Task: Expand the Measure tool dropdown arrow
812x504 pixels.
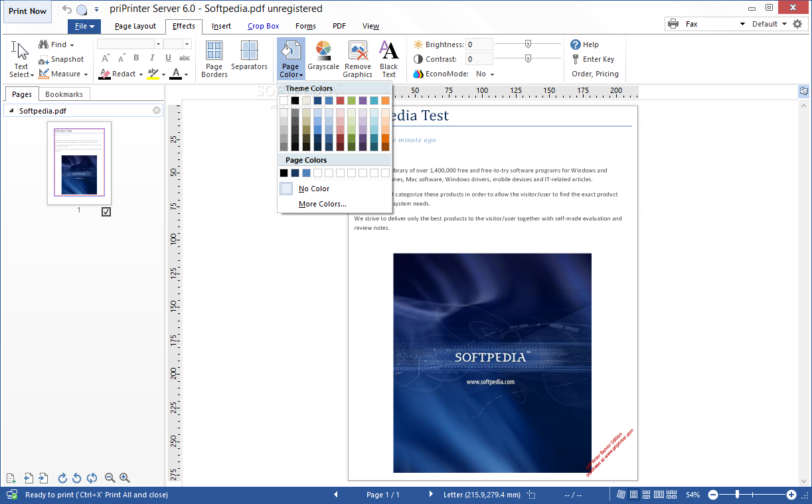Action: click(x=86, y=74)
